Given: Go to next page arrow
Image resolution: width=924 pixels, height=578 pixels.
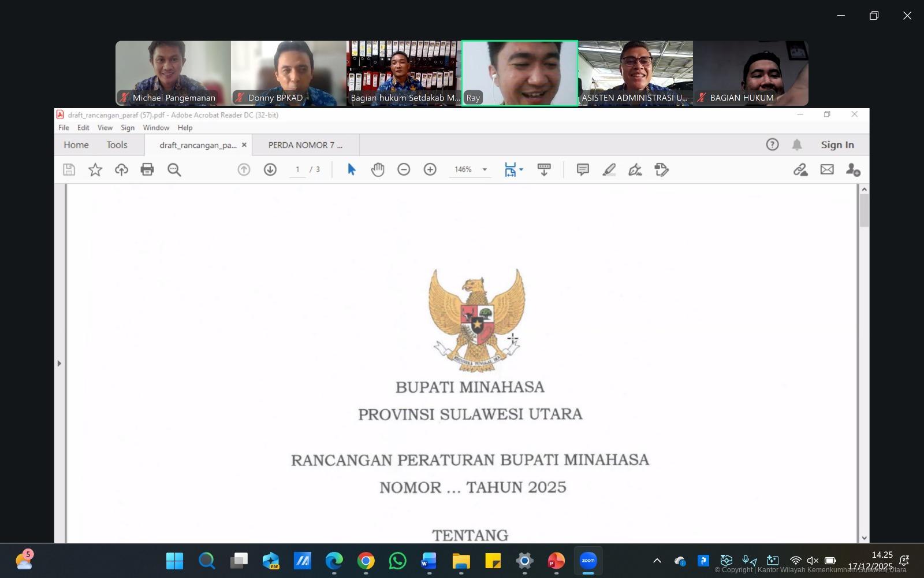Looking at the screenshot, I should tap(270, 169).
